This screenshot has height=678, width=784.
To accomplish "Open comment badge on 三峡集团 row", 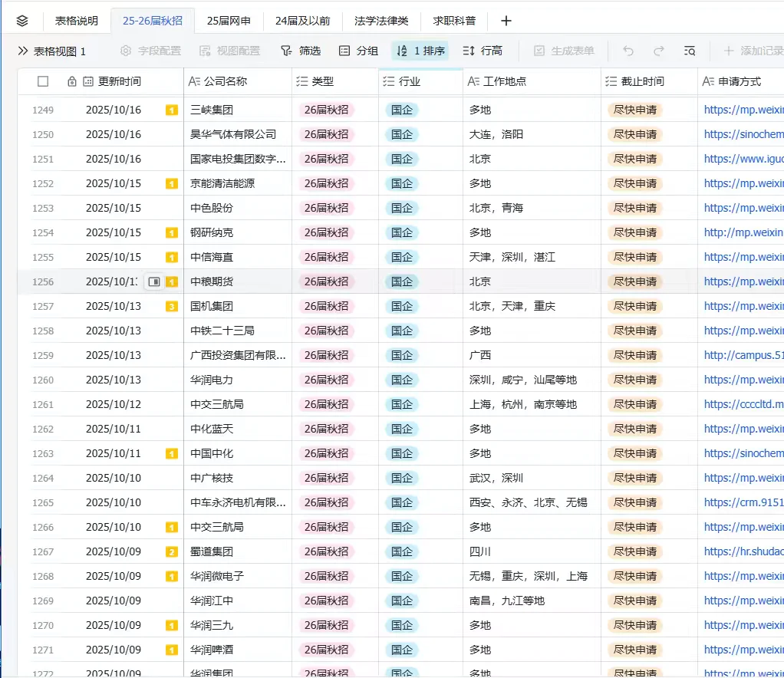I will (x=172, y=110).
